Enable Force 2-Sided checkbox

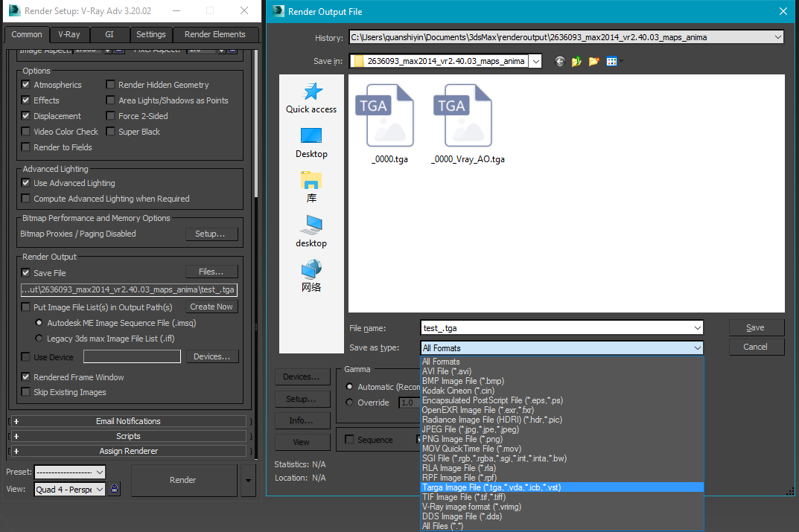110,116
